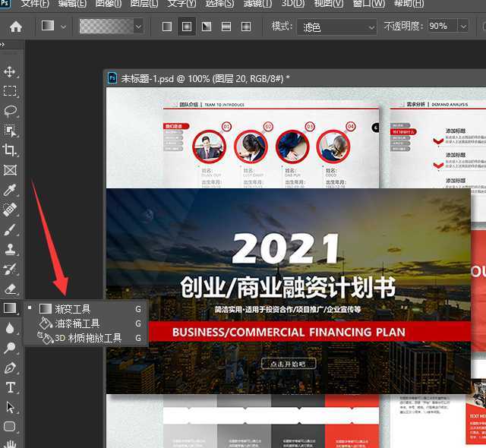Choose 3D 材质拖放工具 from flyout
The image size is (486, 448).
86,338
